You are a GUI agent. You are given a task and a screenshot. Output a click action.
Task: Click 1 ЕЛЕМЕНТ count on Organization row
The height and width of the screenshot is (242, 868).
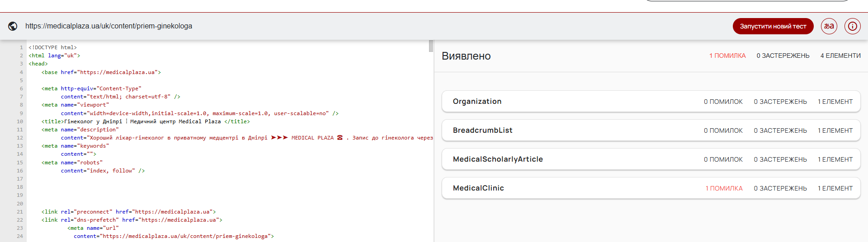(x=835, y=102)
